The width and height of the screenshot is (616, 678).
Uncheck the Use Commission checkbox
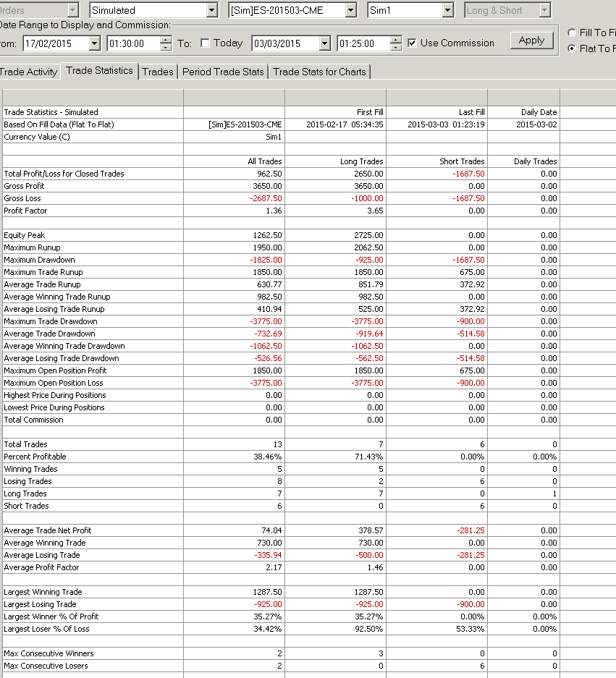tap(412, 43)
